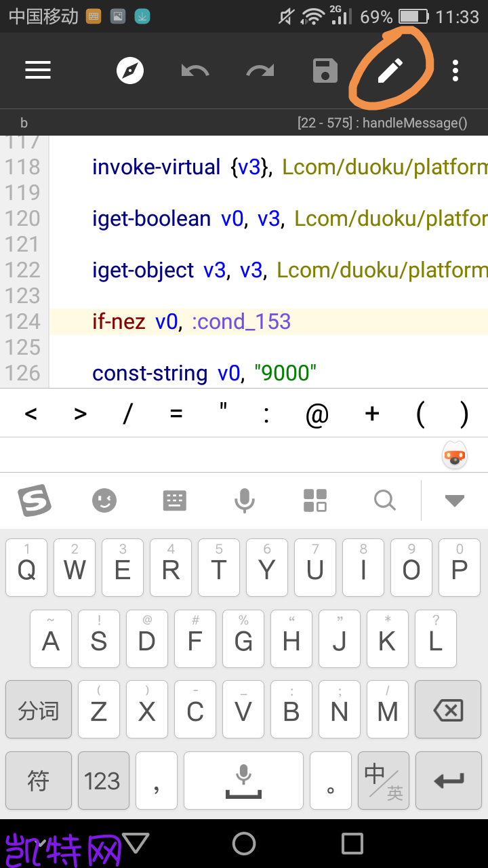Open the three-dot overflow menu

click(455, 71)
